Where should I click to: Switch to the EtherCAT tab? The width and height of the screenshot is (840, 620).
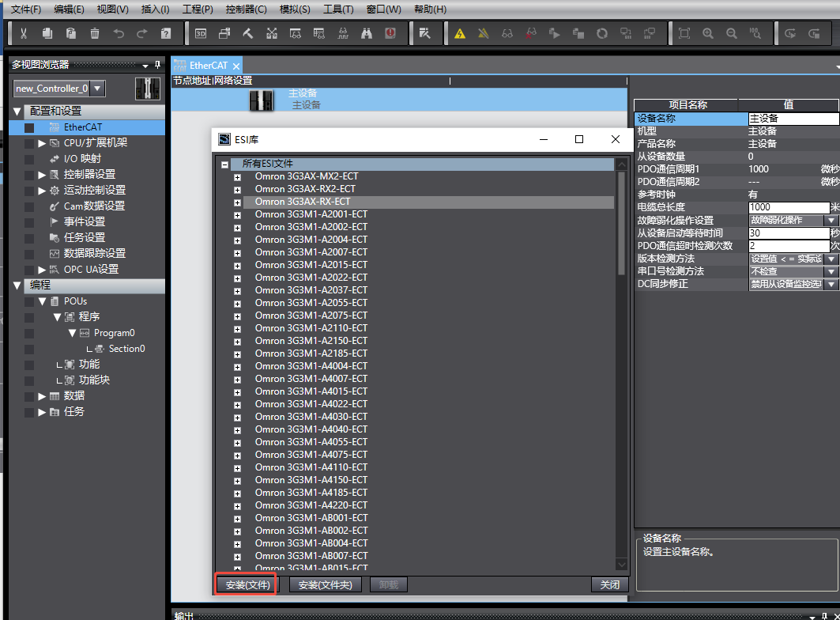click(x=208, y=66)
